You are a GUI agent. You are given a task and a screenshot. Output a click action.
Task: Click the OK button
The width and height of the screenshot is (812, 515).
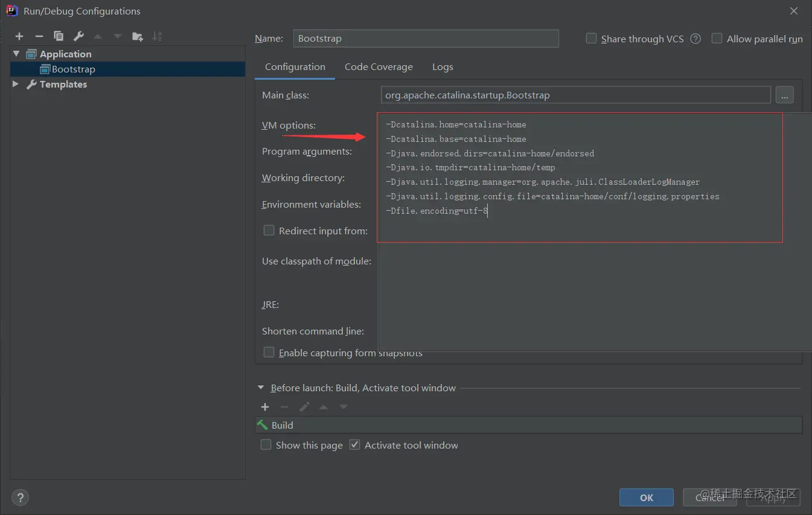(647, 497)
